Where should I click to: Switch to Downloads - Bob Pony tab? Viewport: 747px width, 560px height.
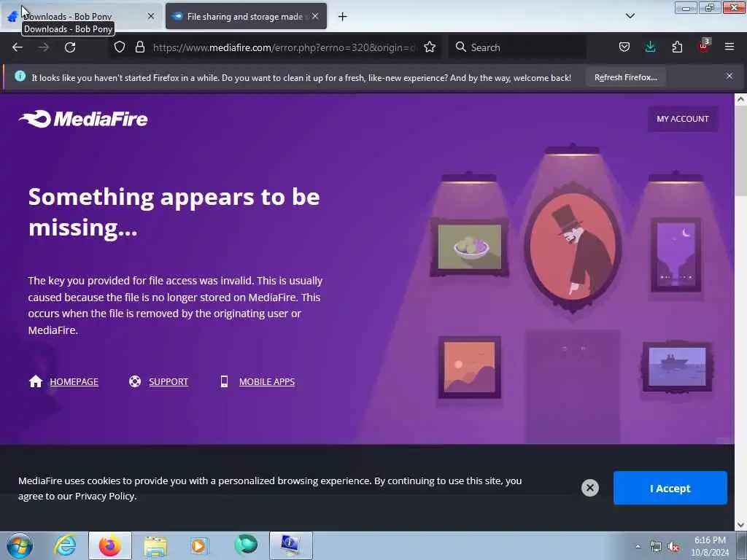(x=82, y=16)
